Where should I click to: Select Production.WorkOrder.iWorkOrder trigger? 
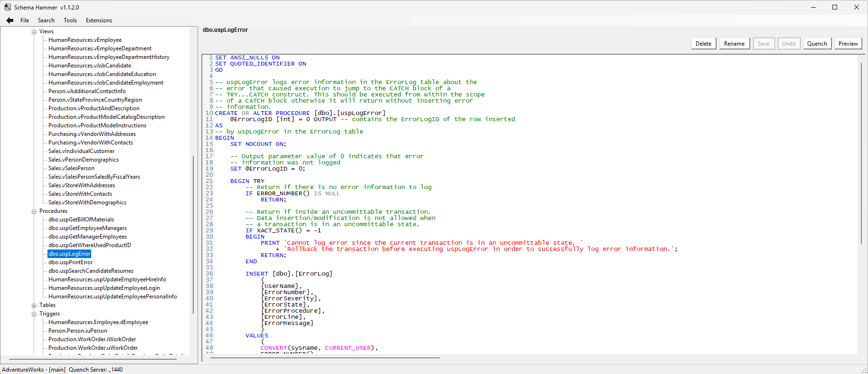(x=92, y=339)
